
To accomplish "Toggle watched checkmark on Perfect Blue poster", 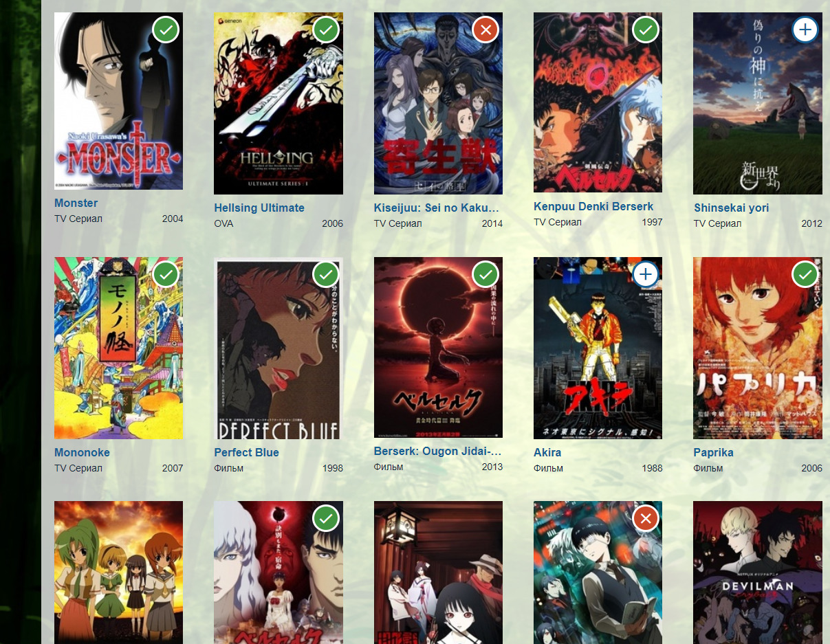I will pyautogui.click(x=326, y=275).
